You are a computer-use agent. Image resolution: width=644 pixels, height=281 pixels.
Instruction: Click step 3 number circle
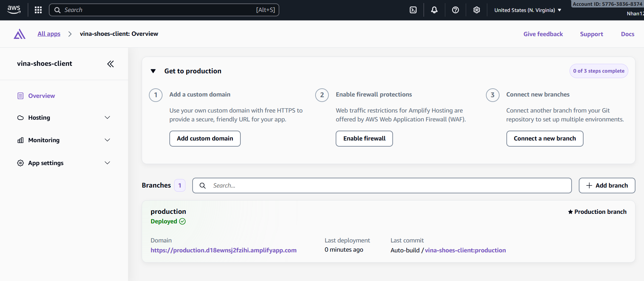(493, 95)
